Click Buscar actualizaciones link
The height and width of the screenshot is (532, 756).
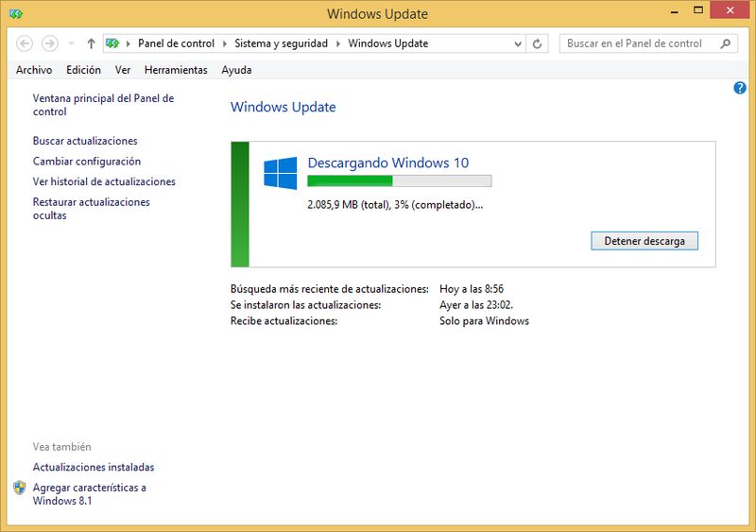coord(85,141)
